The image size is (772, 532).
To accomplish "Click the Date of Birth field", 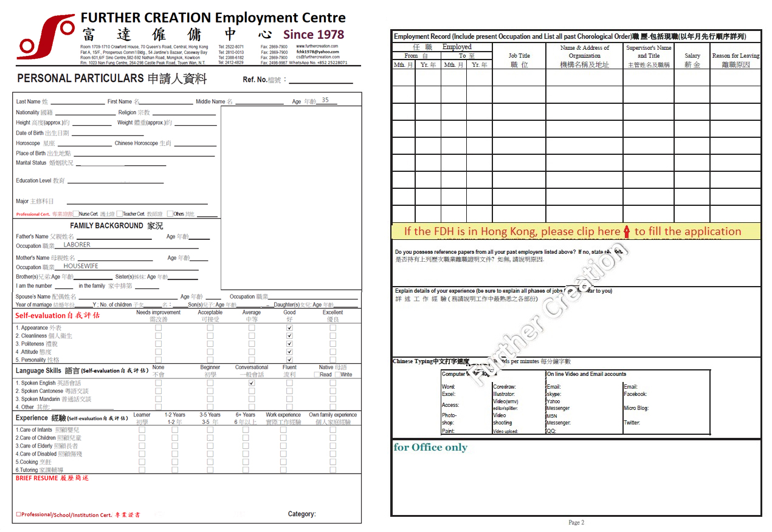I will [x=108, y=132].
